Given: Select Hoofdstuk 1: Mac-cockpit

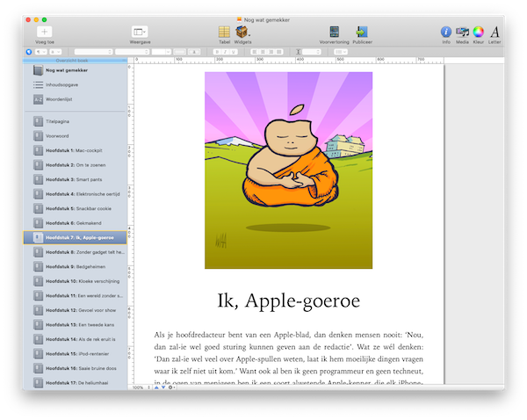Looking at the screenshot, I should (x=75, y=150).
